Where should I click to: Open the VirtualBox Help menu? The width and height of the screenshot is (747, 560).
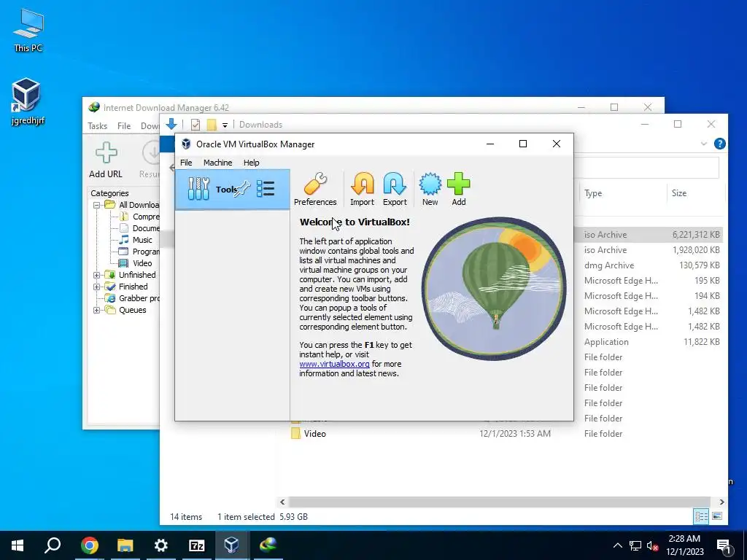pyautogui.click(x=251, y=163)
